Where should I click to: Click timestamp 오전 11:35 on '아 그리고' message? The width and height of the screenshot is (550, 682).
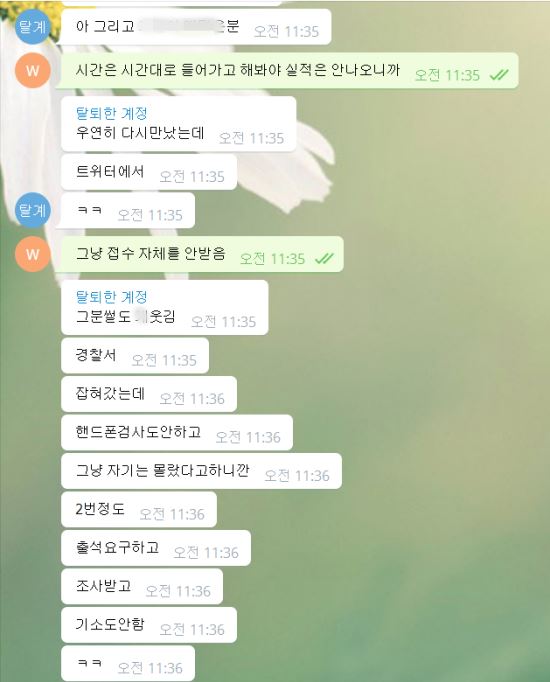click(286, 31)
